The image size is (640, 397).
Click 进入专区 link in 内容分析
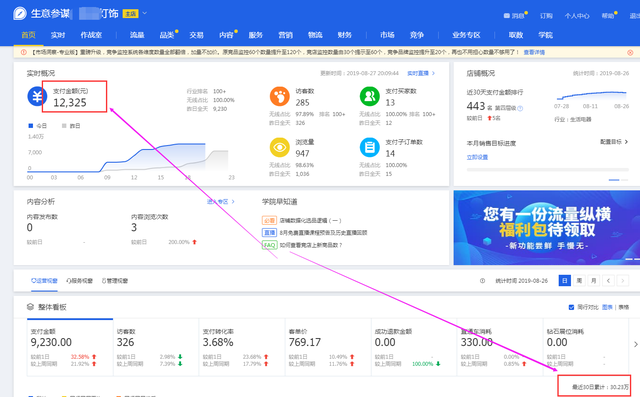[220, 202]
